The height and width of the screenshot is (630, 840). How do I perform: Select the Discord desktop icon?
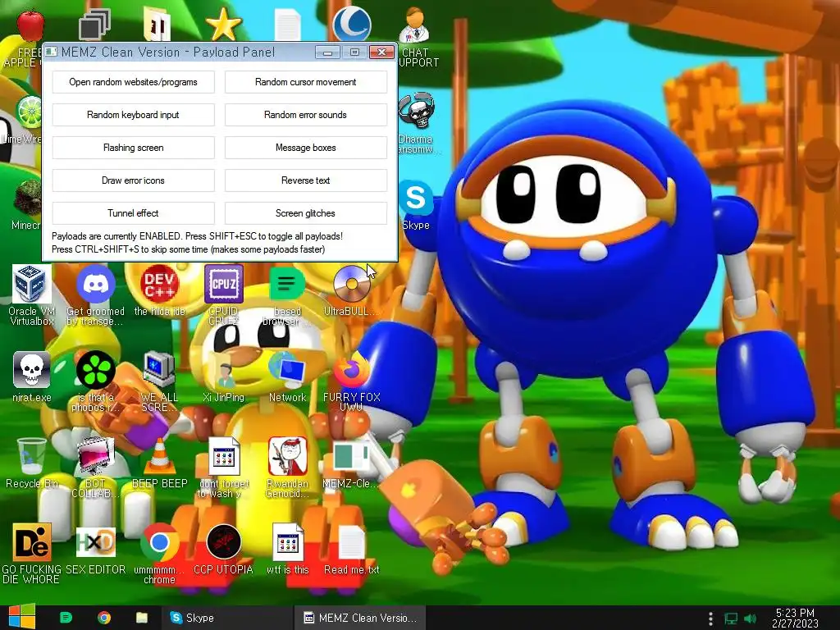point(96,284)
